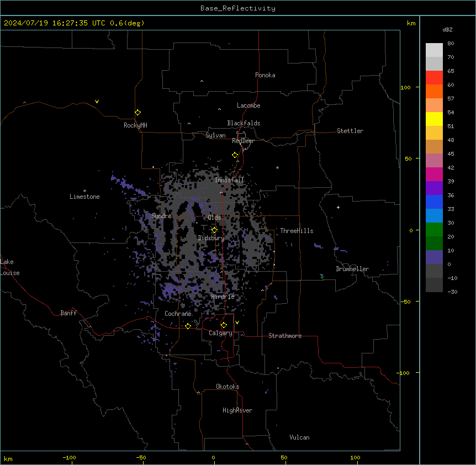Click the HighRiver label
Image resolution: width=476 pixels, height=465 pixels.
pos(237,410)
